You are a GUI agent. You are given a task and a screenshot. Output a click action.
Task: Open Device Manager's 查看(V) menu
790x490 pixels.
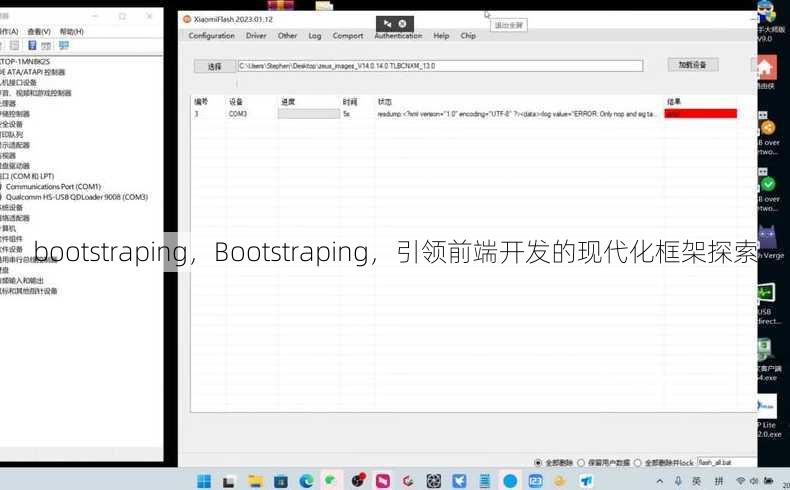pos(39,31)
